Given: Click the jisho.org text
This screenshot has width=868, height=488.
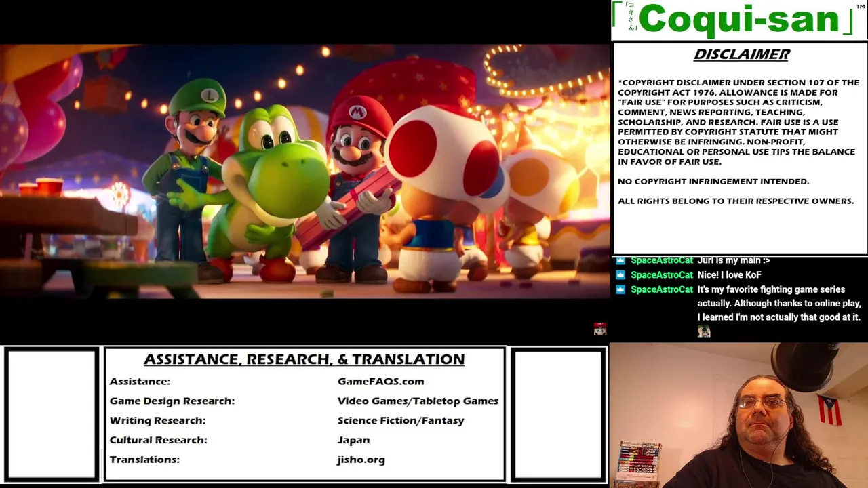Looking at the screenshot, I should point(361,460).
